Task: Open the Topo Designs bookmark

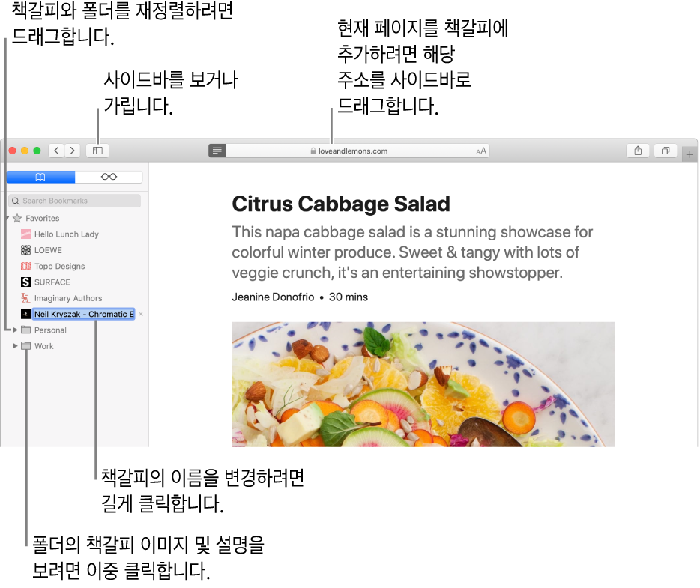Action: coord(60,267)
